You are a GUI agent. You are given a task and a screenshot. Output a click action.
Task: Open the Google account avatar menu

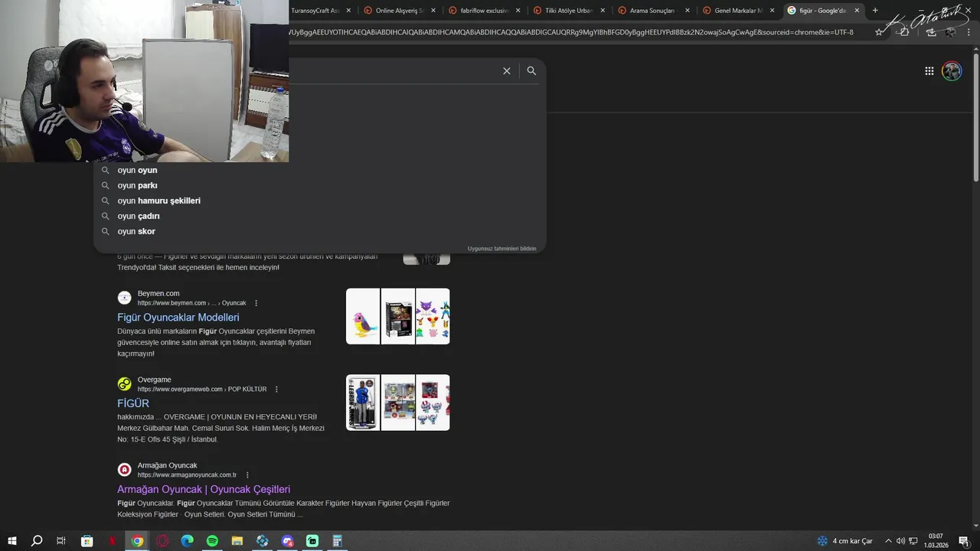[952, 71]
